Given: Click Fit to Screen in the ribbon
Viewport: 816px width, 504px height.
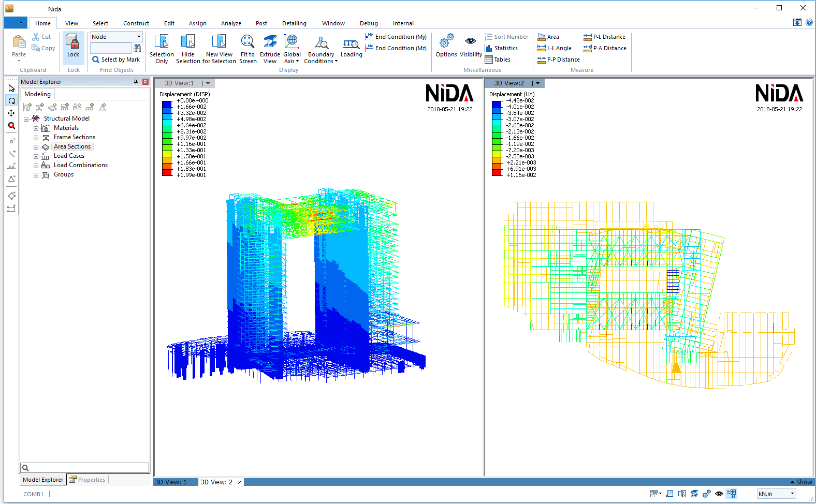Looking at the screenshot, I should [x=247, y=49].
